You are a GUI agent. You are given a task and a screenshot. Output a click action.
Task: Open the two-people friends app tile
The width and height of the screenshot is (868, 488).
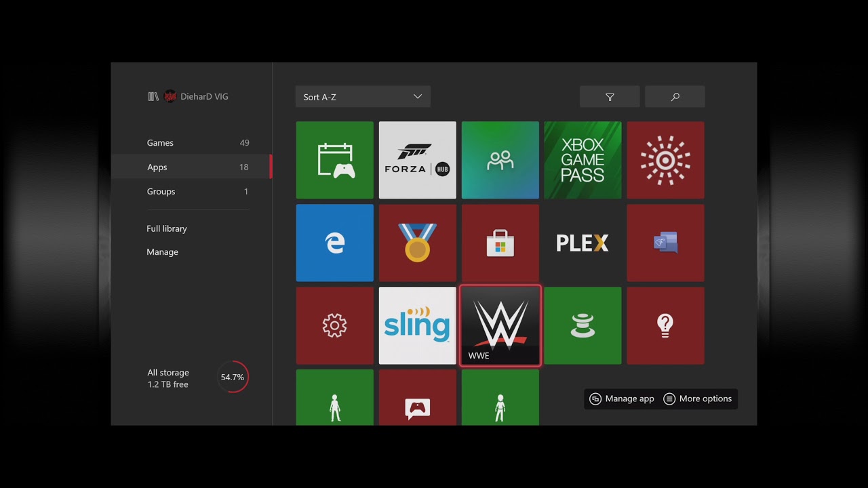coord(500,160)
